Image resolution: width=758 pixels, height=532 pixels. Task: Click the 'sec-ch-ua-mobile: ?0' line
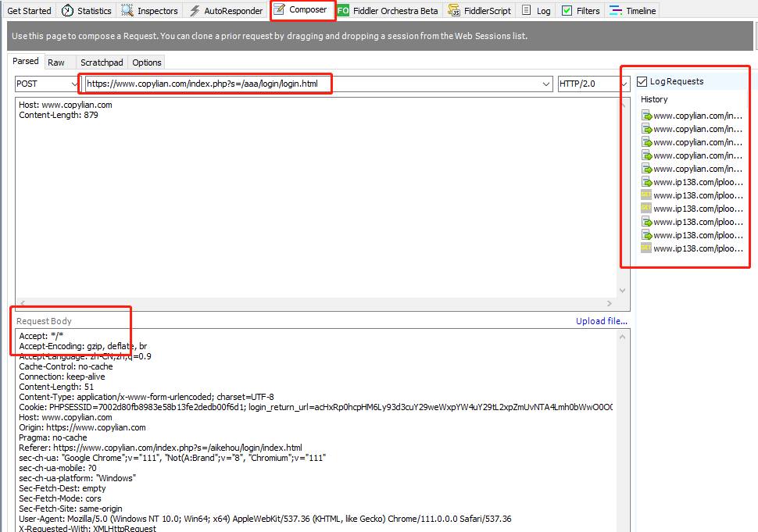(x=58, y=468)
